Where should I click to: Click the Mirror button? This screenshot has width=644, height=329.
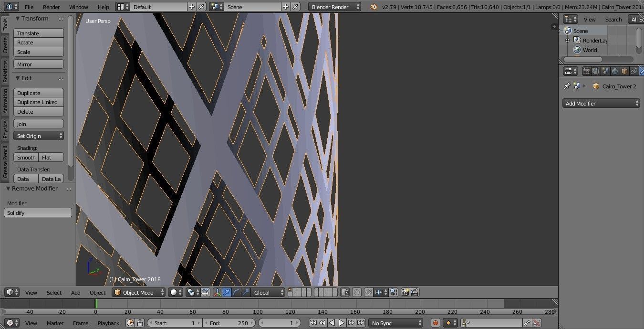click(x=39, y=64)
